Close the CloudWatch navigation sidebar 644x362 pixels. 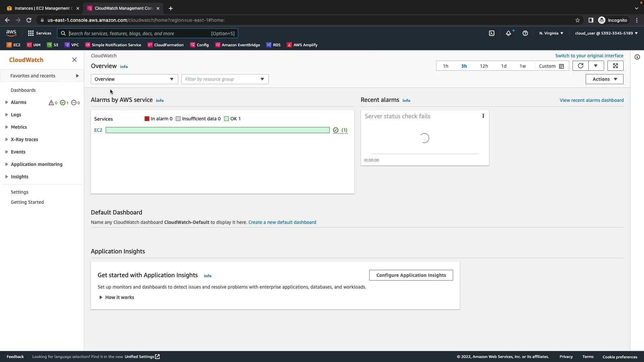[x=74, y=60]
